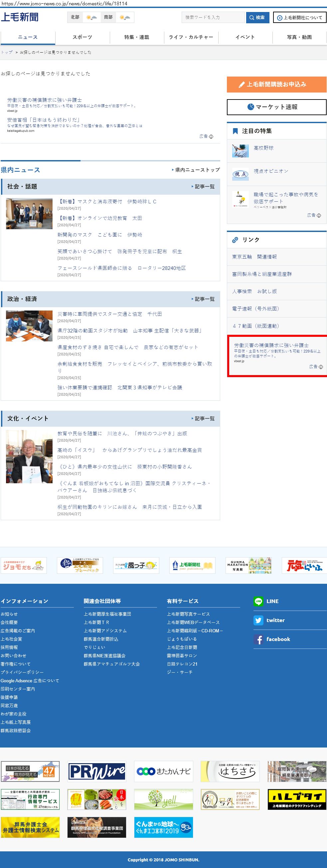Open the 高校野球 feature thumbnail
Screen dimensions: 327x868
(241, 151)
